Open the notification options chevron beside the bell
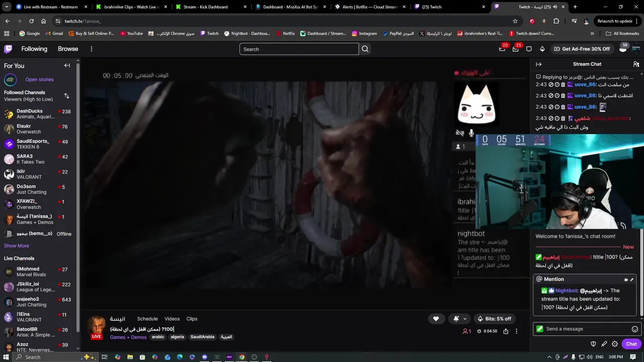 [x=465, y=319]
